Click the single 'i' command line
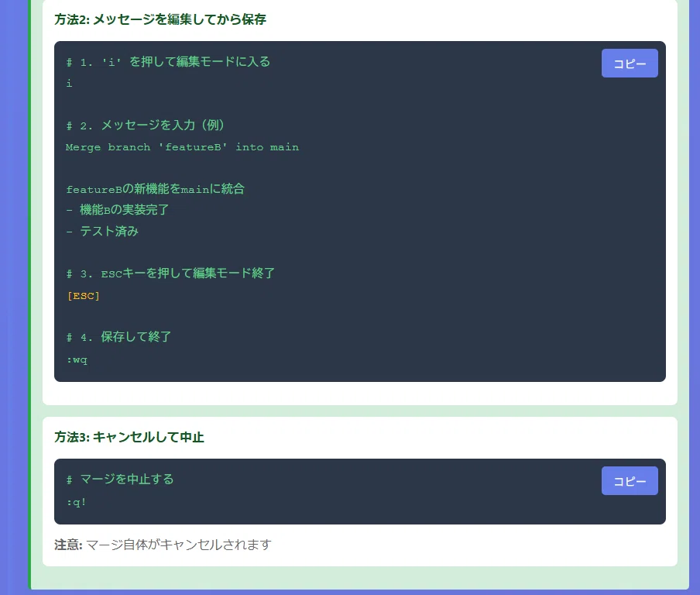This screenshot has width=700, height=595. pos(69,84)
